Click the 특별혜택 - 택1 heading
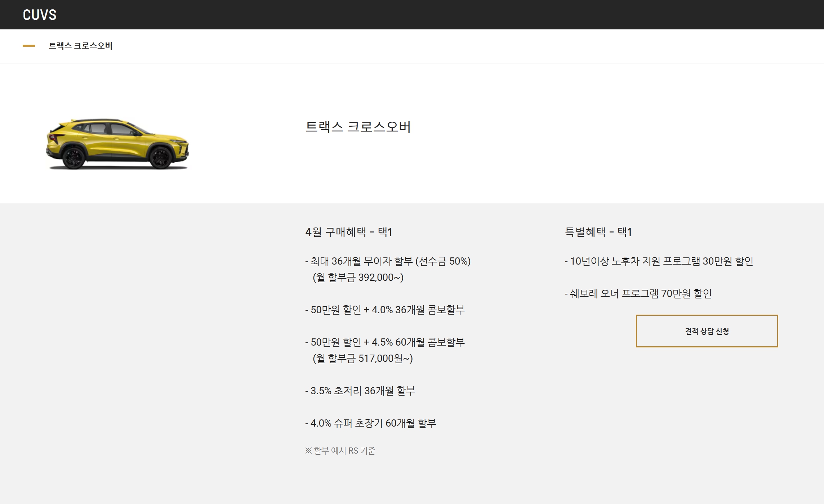Viewport: 824px width, 504px height. coord(598,232)
